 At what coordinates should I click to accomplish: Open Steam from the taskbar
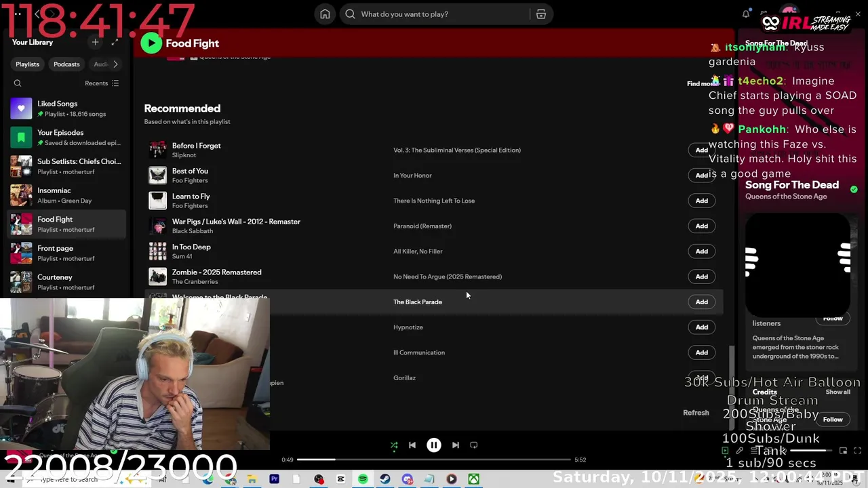(x=384, y=479)
